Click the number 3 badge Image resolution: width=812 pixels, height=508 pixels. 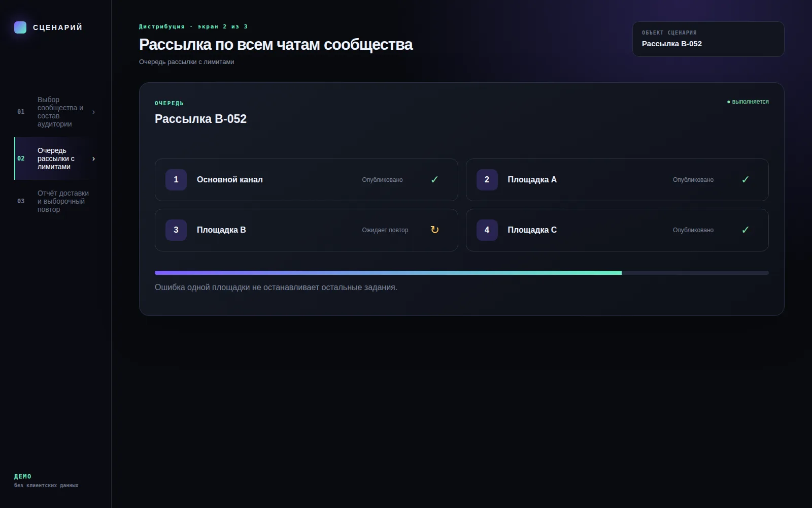pyautogui.click(x=176, y=230)
